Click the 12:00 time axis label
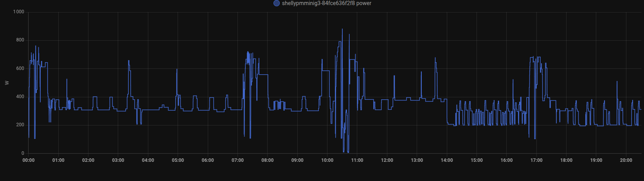This screenshot has width=644, height=181. [387, 160]
